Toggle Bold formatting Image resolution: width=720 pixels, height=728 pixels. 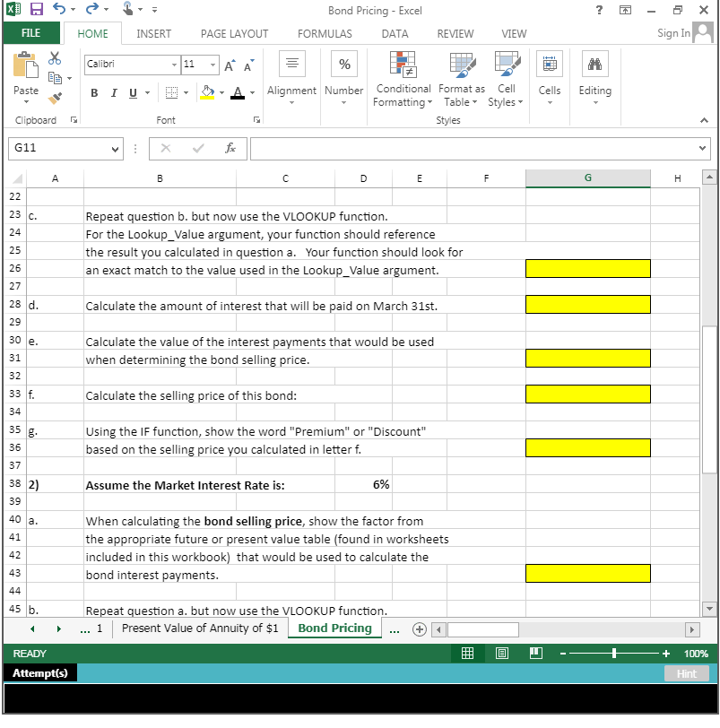94,93
